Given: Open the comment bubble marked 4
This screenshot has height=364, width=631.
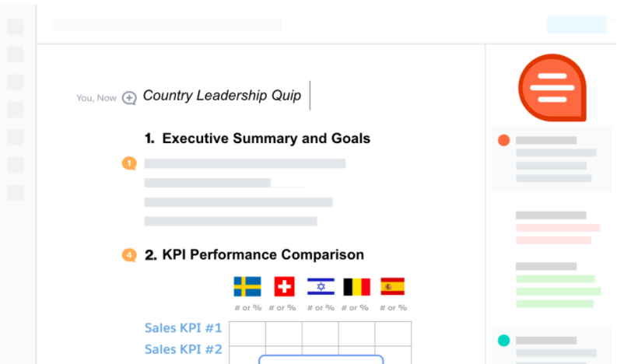Looking at the screenshot, I should [x=129, y=255].
